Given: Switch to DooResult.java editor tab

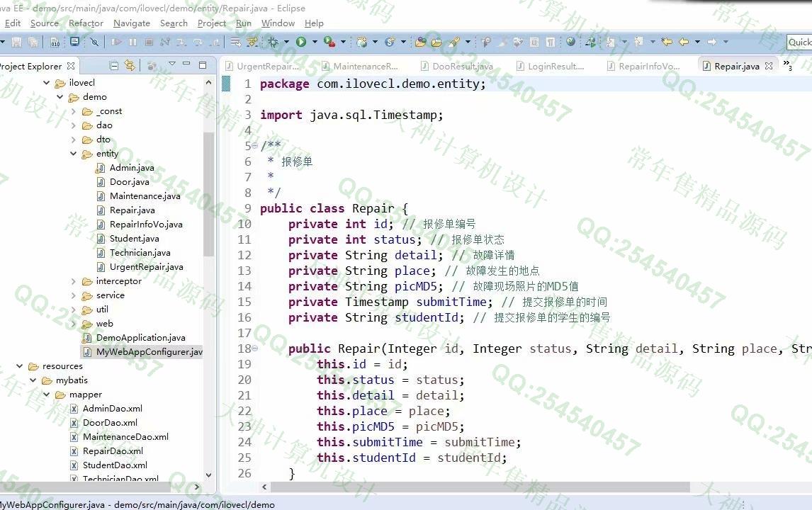Looking at the screenshot, I should point(457,67).
